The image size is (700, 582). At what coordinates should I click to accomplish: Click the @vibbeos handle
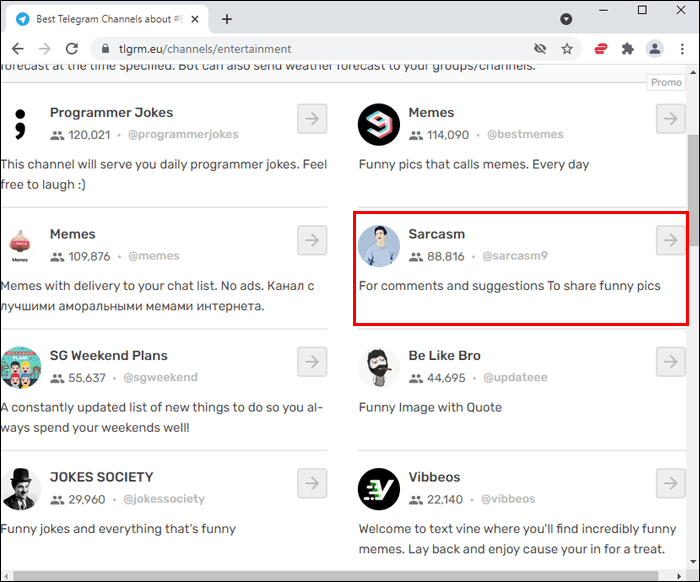pyautogui.click(x=508, y=499)
